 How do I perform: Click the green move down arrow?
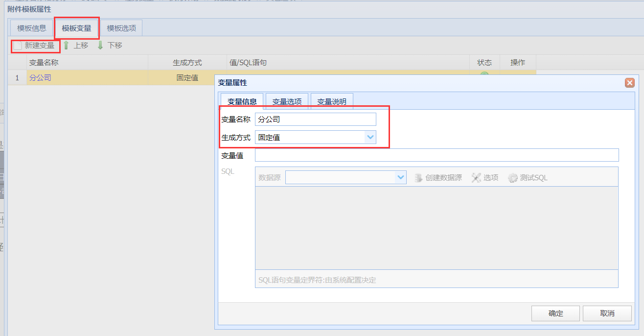click(100, 46)
